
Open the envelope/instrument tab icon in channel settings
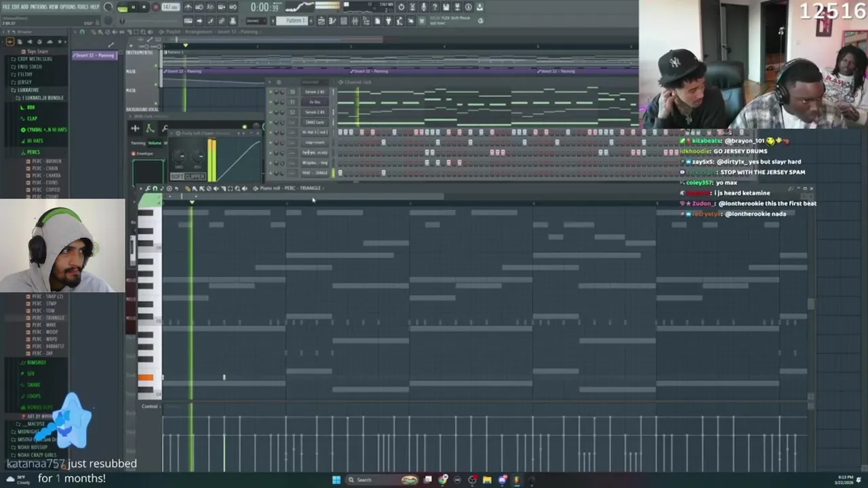150,128
